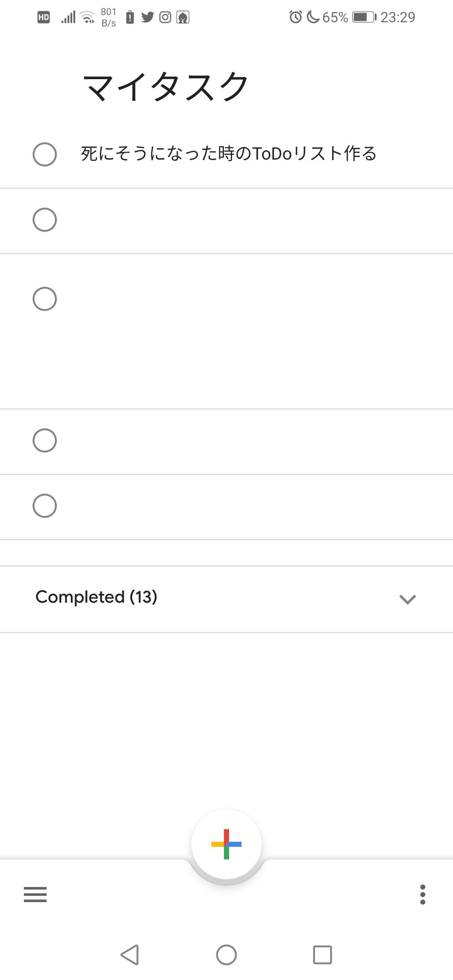Open the 死にそうになった時のToDoリスト作る task details
The width and height of the screenshot is (453, 980).
pyautogui.click(x=228, y=154)
